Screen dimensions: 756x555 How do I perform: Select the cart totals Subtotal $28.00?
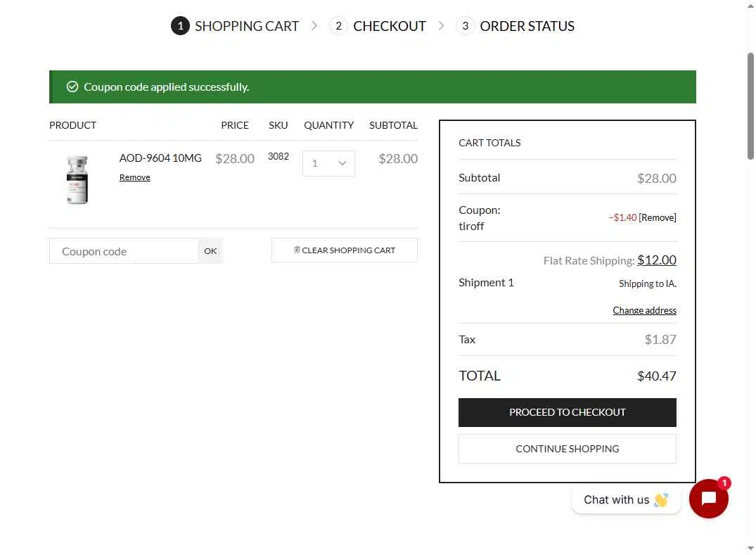coord(657,179)
